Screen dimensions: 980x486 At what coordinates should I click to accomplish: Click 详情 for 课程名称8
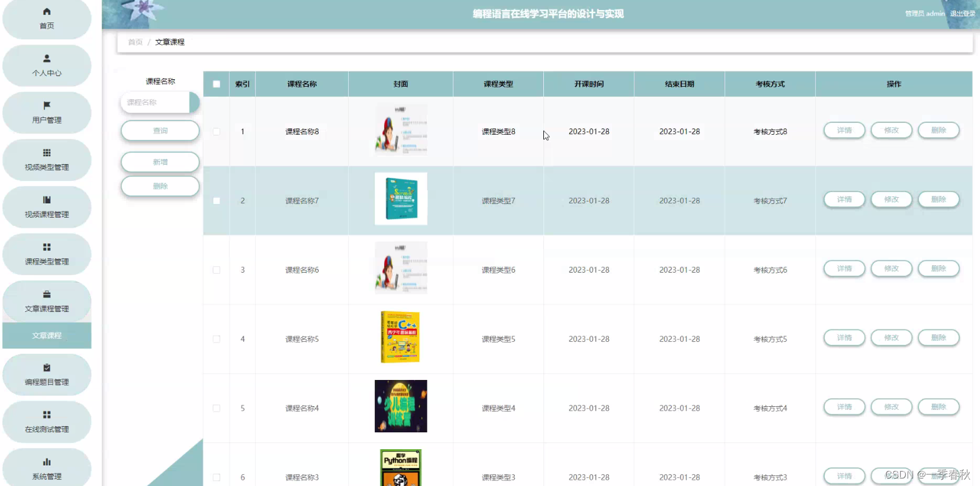tap(844, 130)
